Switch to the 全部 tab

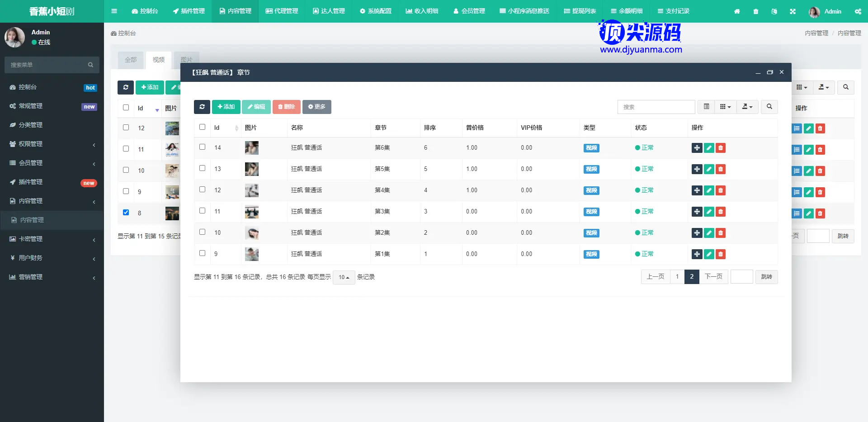coord(131,60)
